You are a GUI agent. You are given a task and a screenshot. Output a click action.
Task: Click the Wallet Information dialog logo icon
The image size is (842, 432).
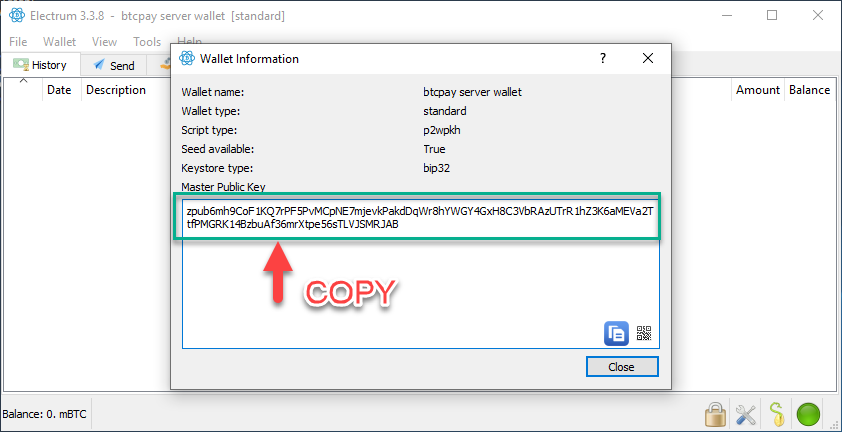tap(186, 59)
